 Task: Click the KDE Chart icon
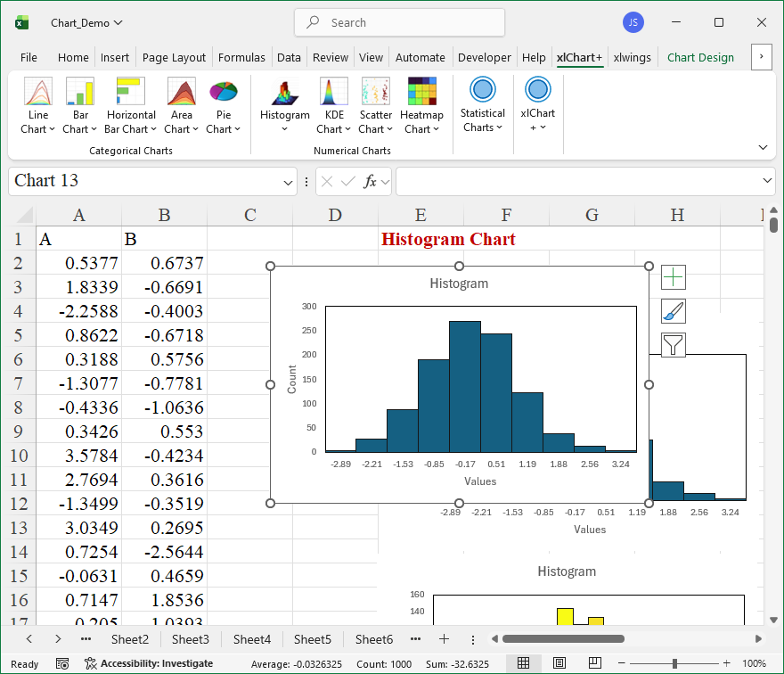pos(334,92)
